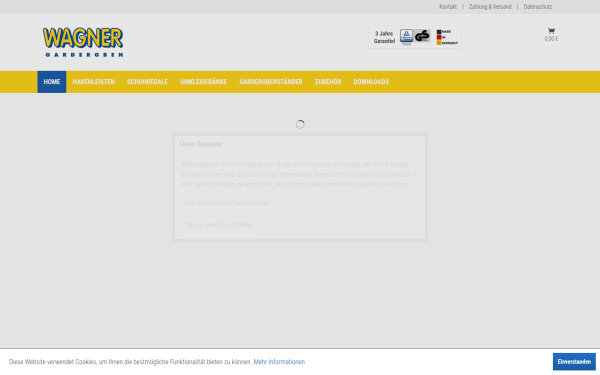Click the TÜV certification badge
Viewport: 600px width, 375px height.
pos(406,36)
